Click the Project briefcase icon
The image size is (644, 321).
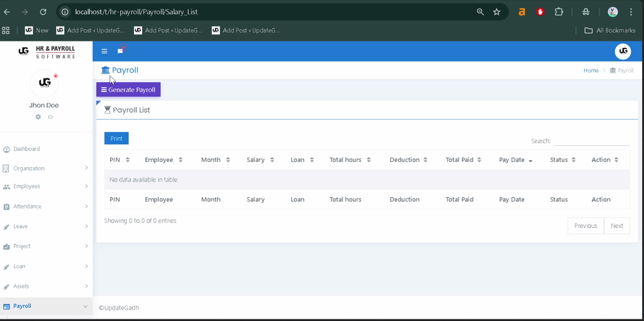[x=6, y=247]
